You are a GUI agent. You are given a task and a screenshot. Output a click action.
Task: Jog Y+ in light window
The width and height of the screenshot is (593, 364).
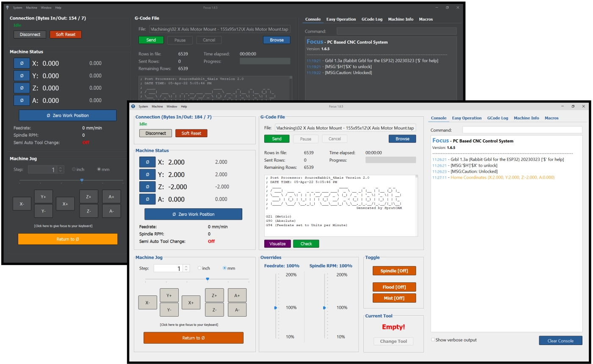(x=169, y=295)
